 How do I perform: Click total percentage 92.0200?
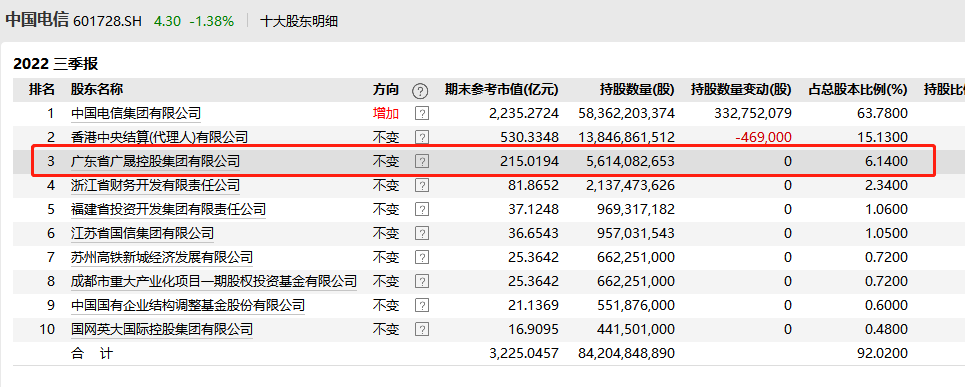[x=884, y=354]
